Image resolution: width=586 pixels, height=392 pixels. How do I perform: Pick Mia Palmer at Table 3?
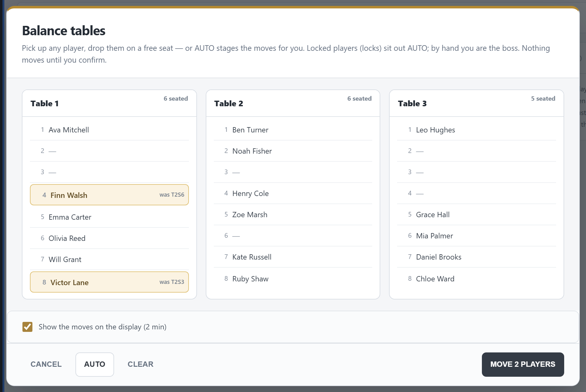coord(477,236)
